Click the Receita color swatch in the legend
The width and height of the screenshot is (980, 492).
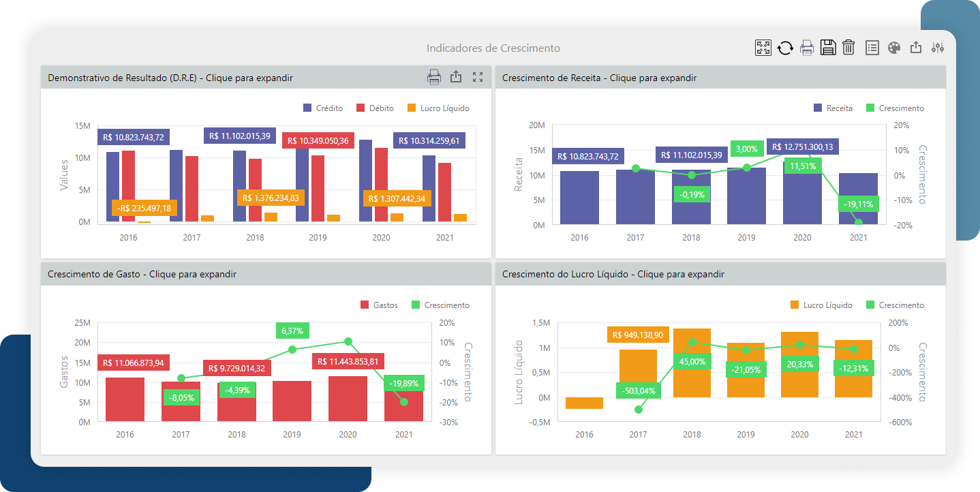point(818,108)
